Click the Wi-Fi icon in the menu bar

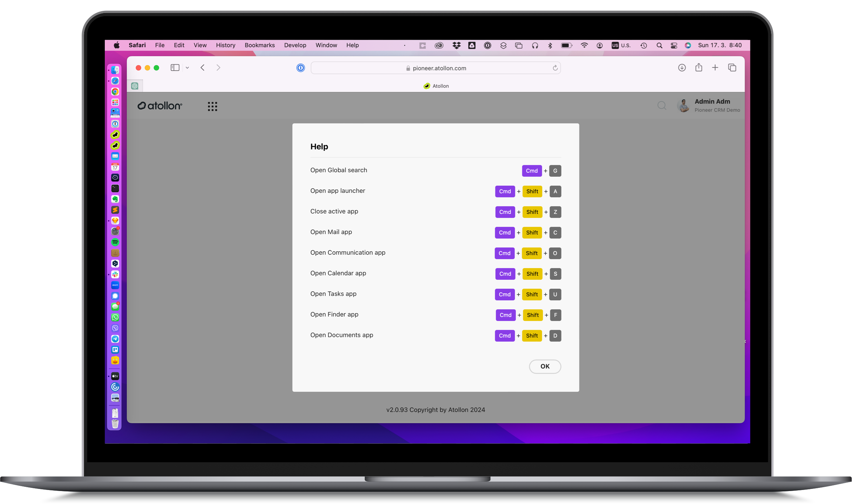point(584,45)
